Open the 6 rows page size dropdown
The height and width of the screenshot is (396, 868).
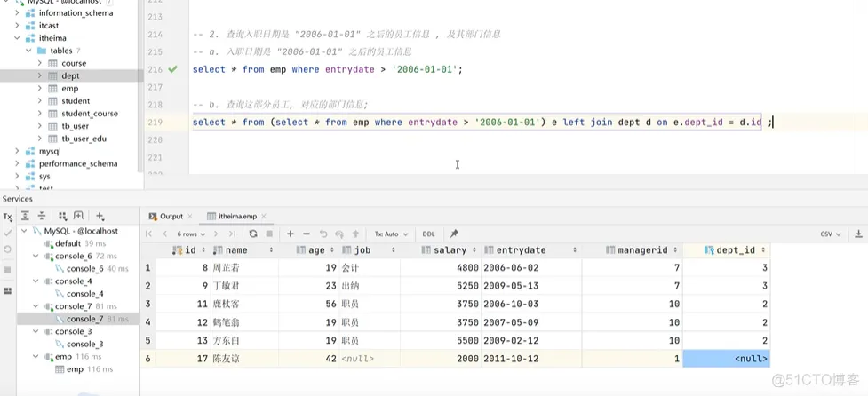(x=190, y=234)
